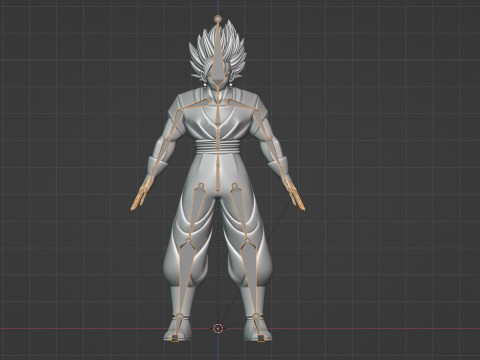Image resolution: width=480 pixels, height=360 pixels.
Task: Select the character's left knee joint sphere
Action: pyautogui.click(x=248, y=240)
